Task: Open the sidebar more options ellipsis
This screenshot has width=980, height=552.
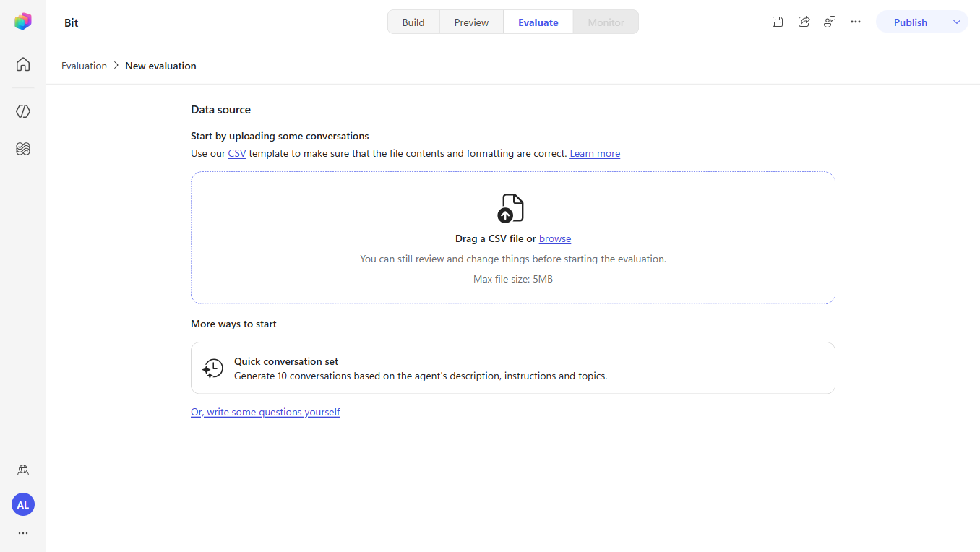Action: (x=23, y=533)
